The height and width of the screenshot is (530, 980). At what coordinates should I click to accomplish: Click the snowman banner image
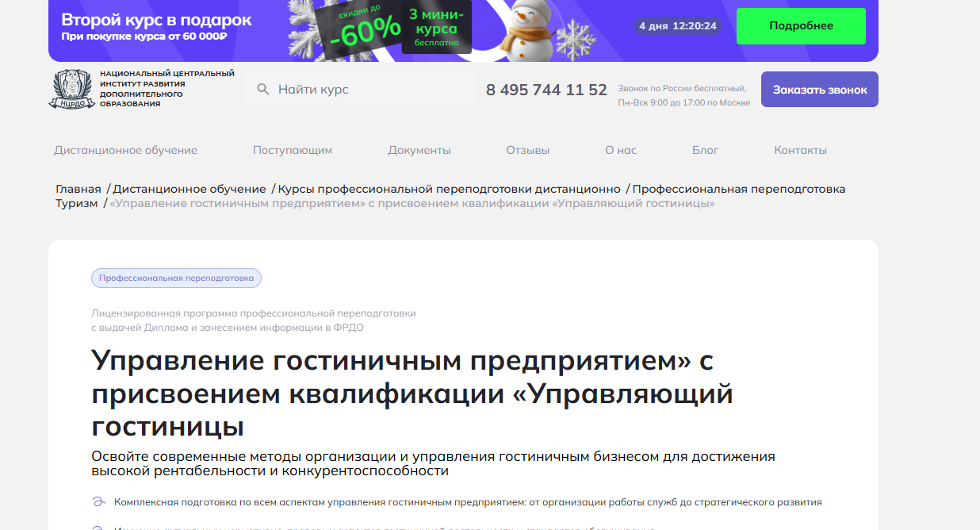[523, 30]
